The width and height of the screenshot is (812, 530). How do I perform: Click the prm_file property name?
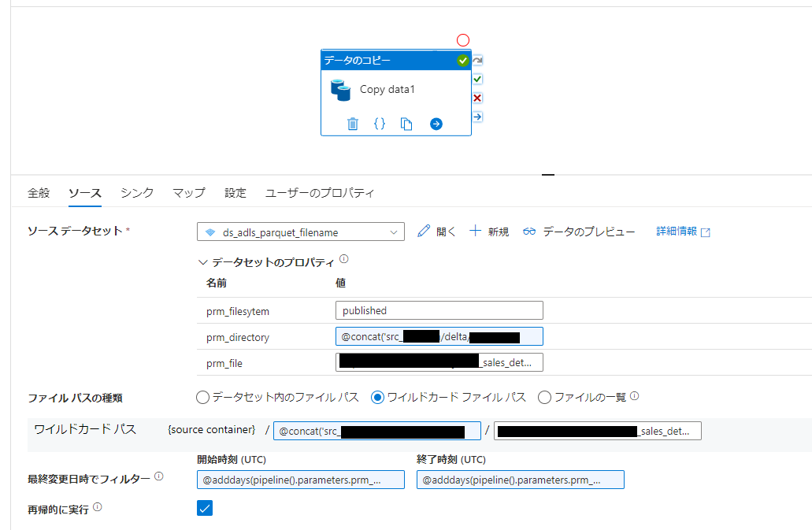coord(224,363)
